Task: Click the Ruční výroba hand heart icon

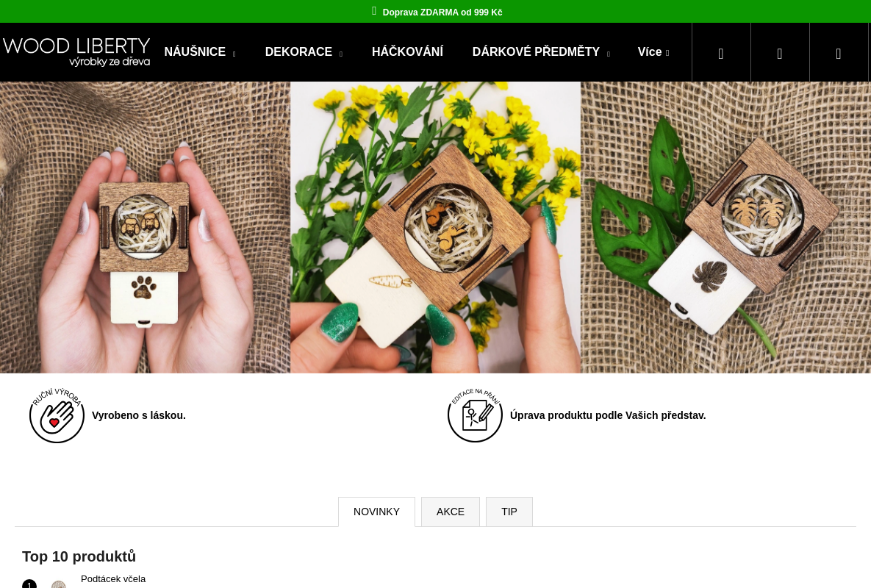Action: [57, 415]
